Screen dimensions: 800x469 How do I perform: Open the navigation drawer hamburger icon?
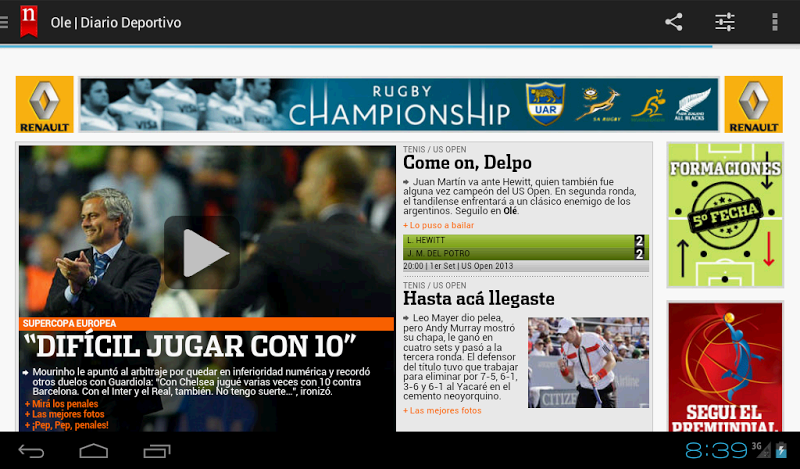coord(4,22)
